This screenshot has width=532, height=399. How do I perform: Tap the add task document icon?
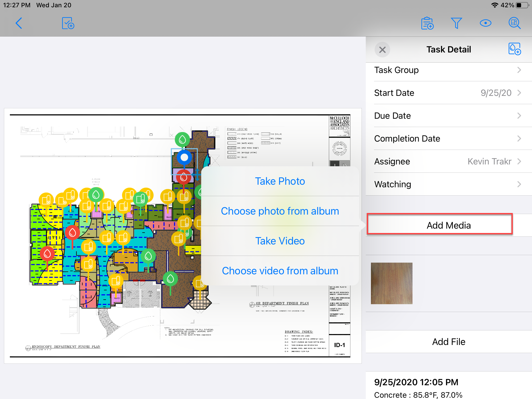click(x=68, y=23)
